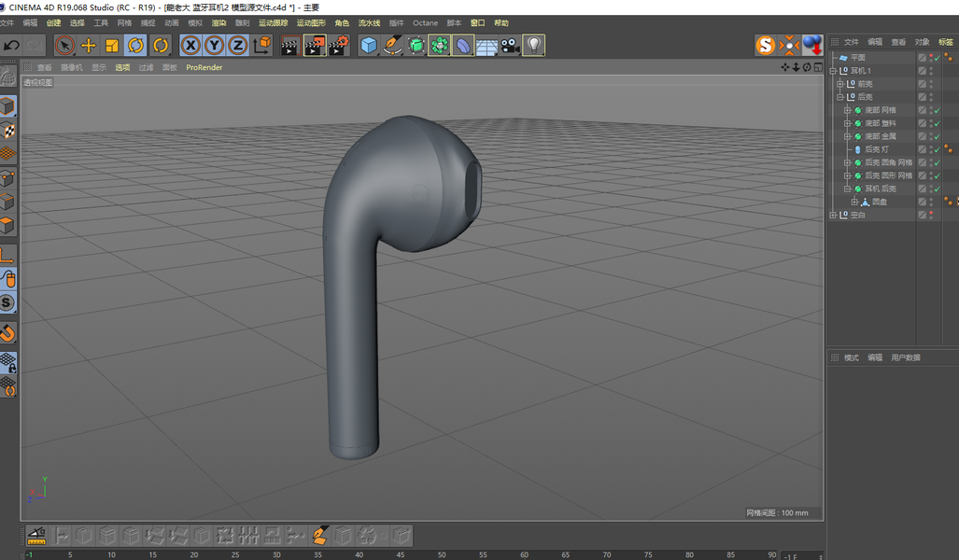Click the Floor environment grid icon

[487, 45]
